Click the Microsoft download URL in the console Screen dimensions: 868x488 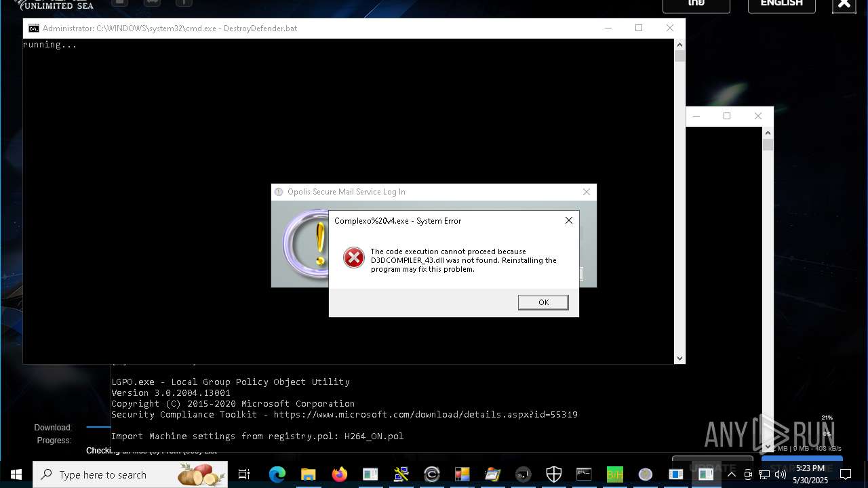[x=426, y=414]
